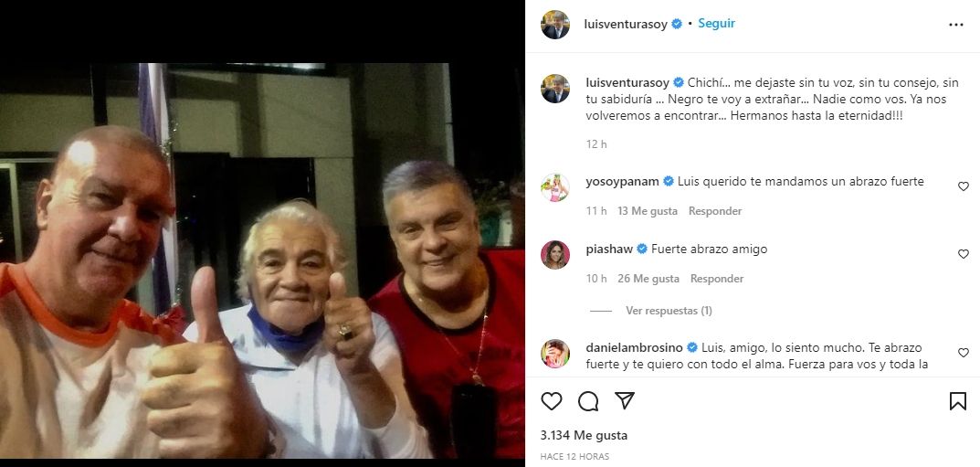Open 26 Me gusta on piashaw comment

click(648, 279)
